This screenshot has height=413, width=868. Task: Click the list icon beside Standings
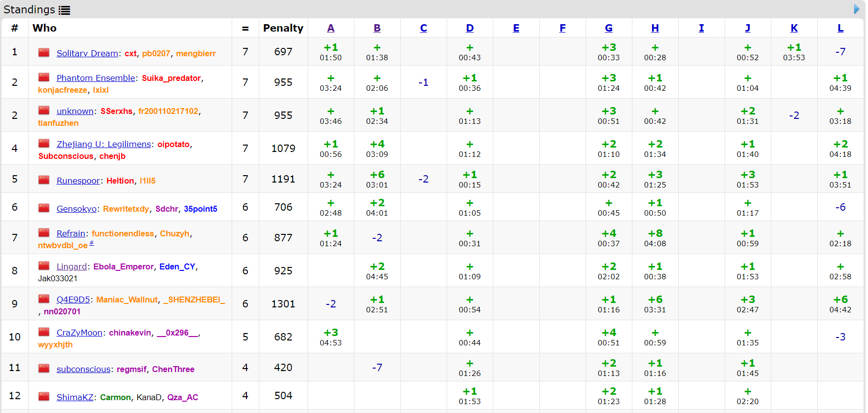(64, 10)
